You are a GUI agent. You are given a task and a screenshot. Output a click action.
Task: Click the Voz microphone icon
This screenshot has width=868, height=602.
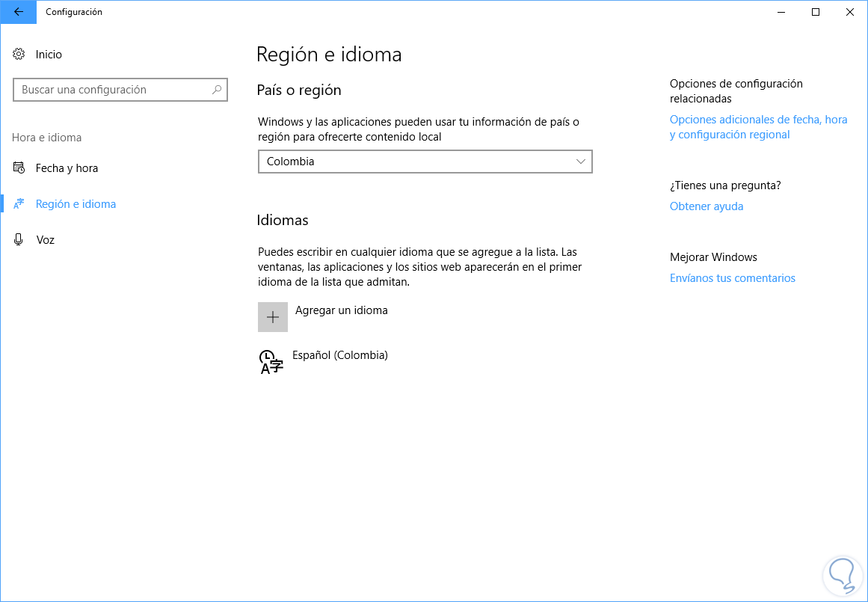click(x=19, y=240)
